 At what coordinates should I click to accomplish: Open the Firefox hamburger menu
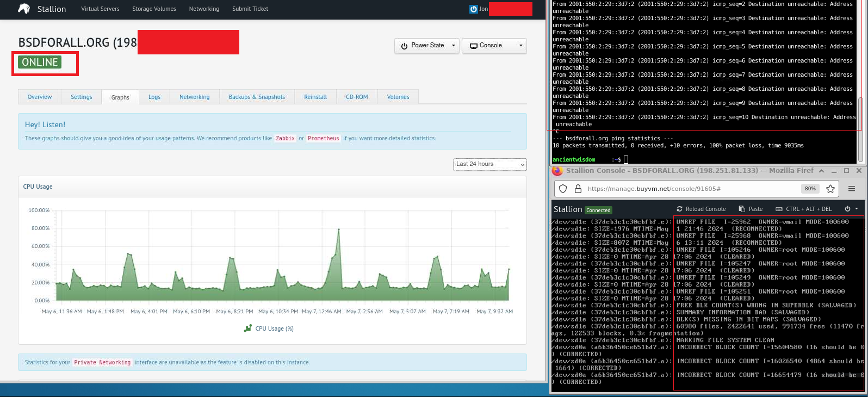pos(852,189)
